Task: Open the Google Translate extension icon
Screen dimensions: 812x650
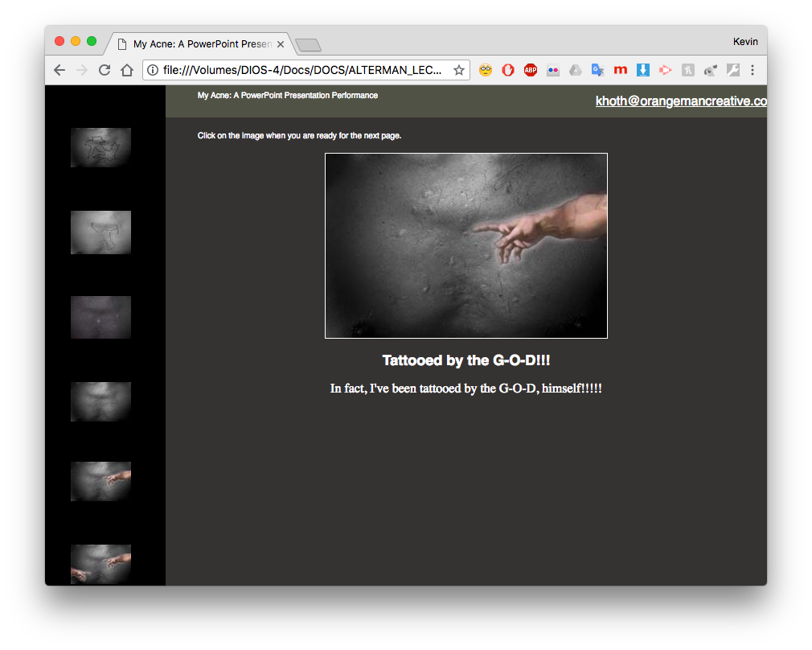Action: coord(598,70)
